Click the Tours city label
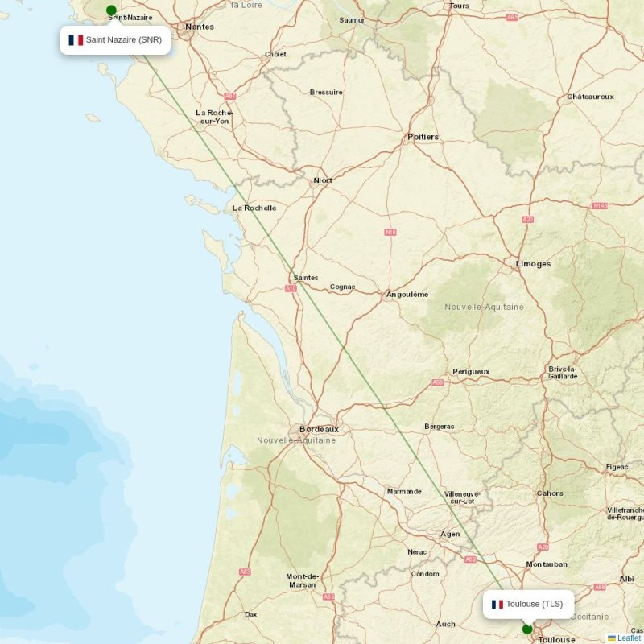This screenshot has width=644, height=644. tap(459, 6)
